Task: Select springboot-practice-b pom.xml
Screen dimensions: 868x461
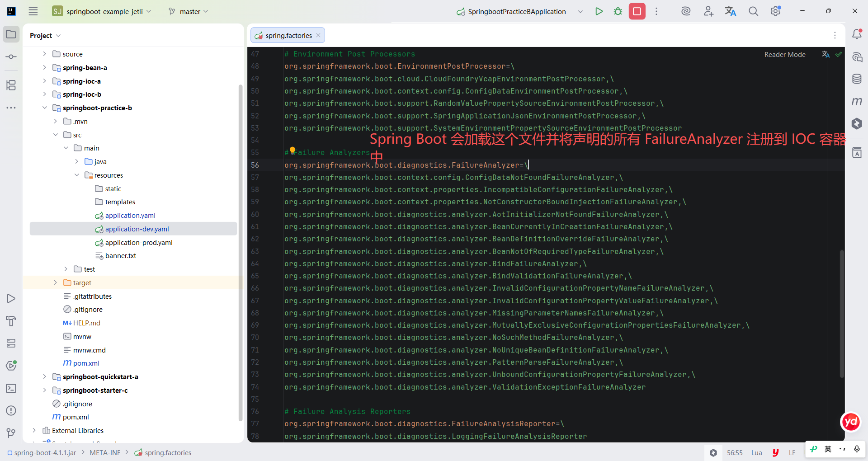Action: [x=86, y=363]
